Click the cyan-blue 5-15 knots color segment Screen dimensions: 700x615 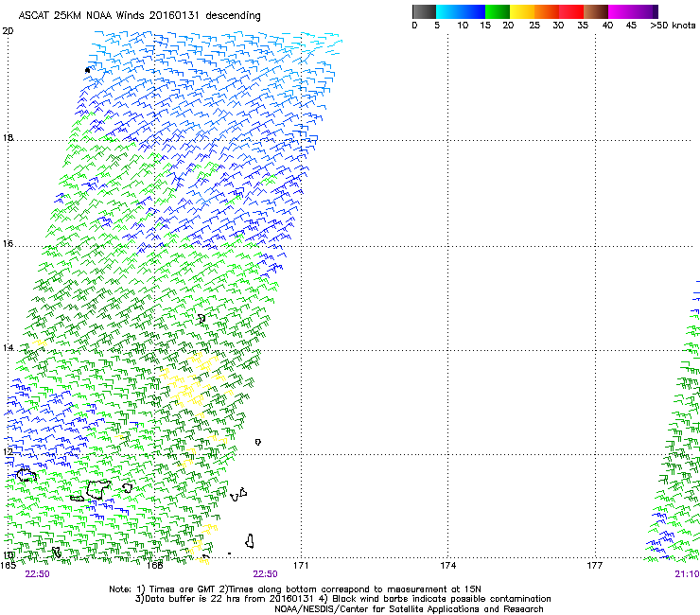(461, 11)
